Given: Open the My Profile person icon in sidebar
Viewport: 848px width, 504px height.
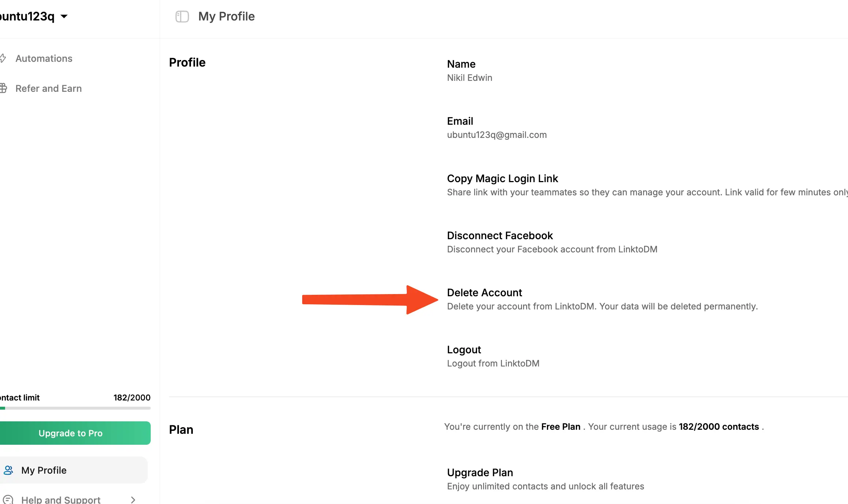Looking at the screenshot, I should click(x=9, y=470).
